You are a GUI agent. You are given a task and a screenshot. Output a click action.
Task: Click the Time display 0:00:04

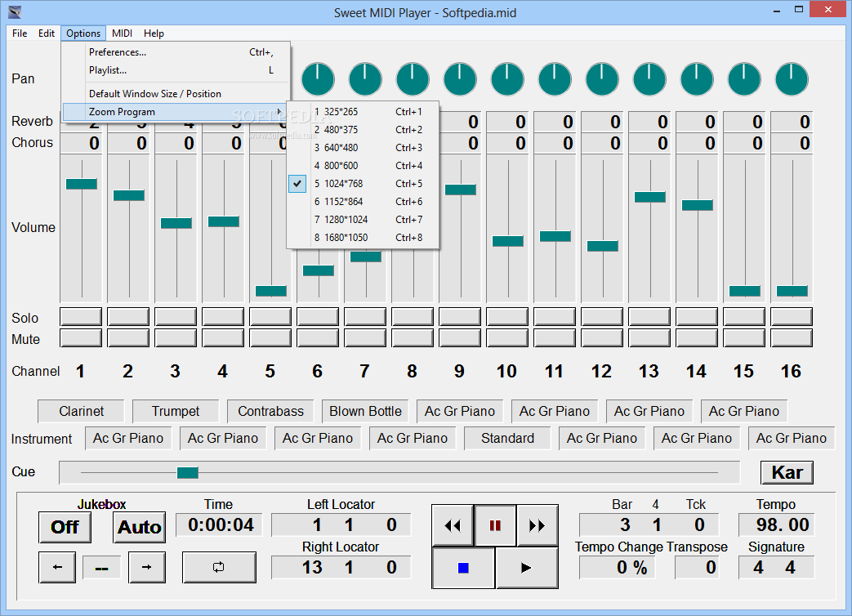[x=219, y=524]
